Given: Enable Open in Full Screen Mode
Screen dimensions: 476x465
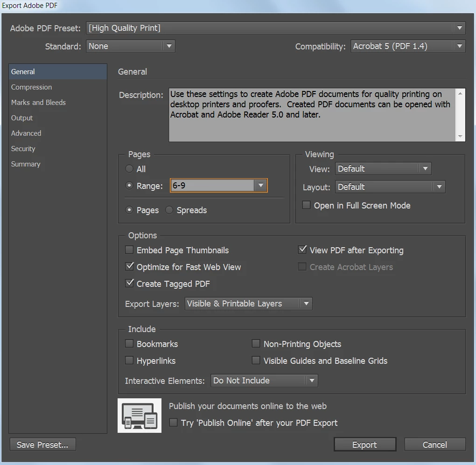Looking at the screenshot, I should coord(306,205).
